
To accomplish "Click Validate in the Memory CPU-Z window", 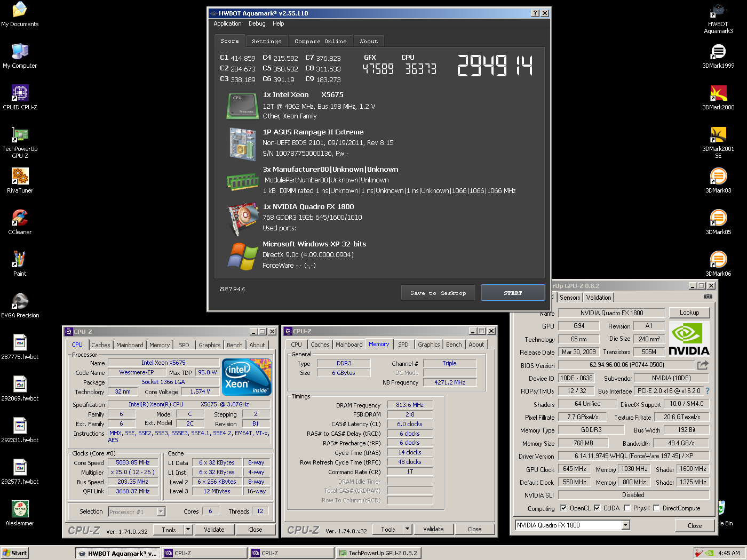I will click(x=433, y=529).
